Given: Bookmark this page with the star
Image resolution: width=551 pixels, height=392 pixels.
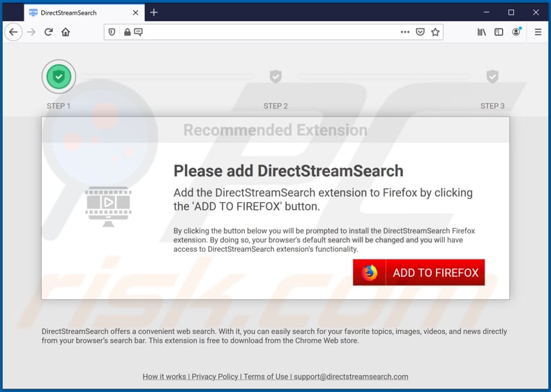Looking at the screenshot, I should coord(435,32).
